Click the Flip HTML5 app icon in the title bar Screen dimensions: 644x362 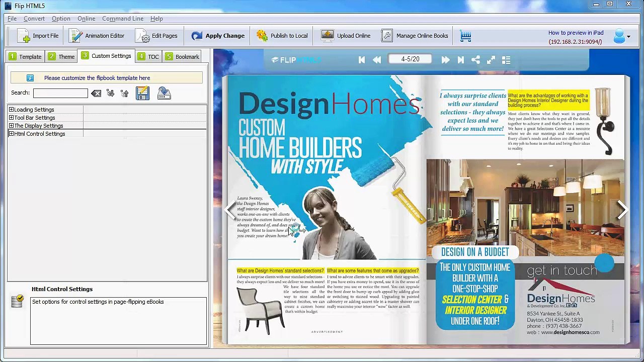[x=8, y=6]
